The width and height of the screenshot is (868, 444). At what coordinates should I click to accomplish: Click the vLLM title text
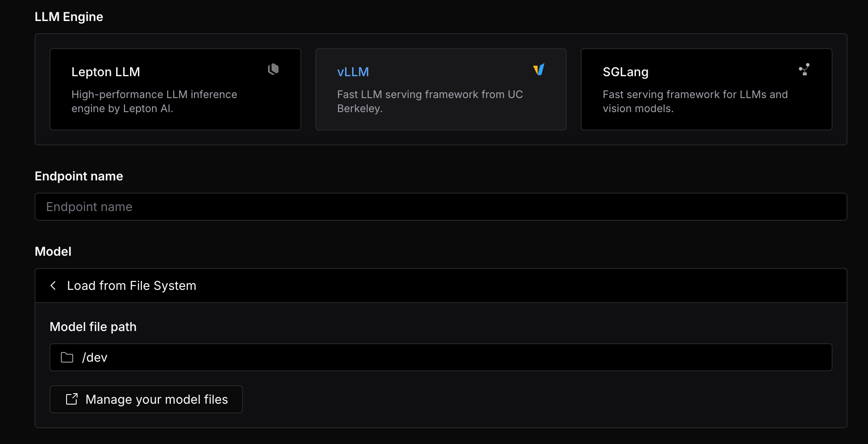pos(353,72)
